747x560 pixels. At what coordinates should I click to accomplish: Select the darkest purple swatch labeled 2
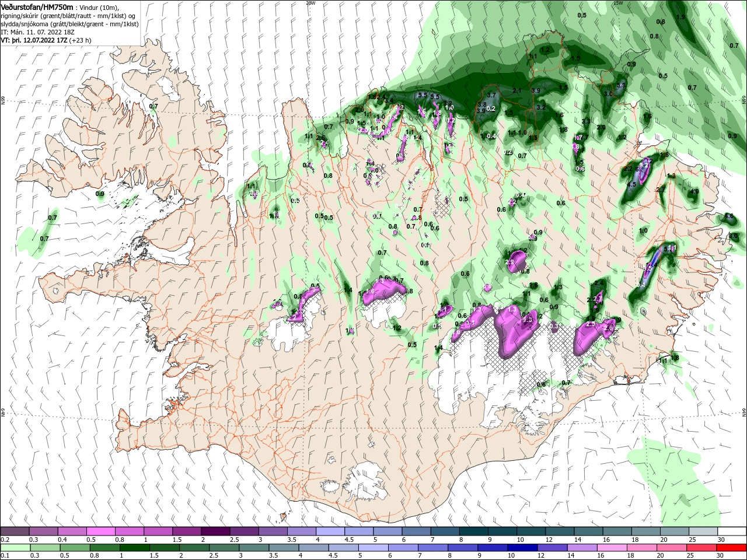(215, 531)
